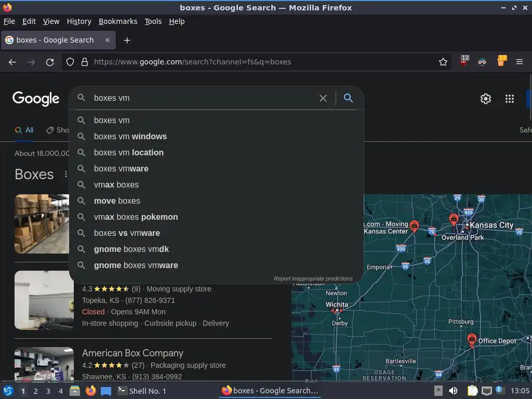
Task: View site security lock information
Action: pyautogui.click(x=85, y=62)
